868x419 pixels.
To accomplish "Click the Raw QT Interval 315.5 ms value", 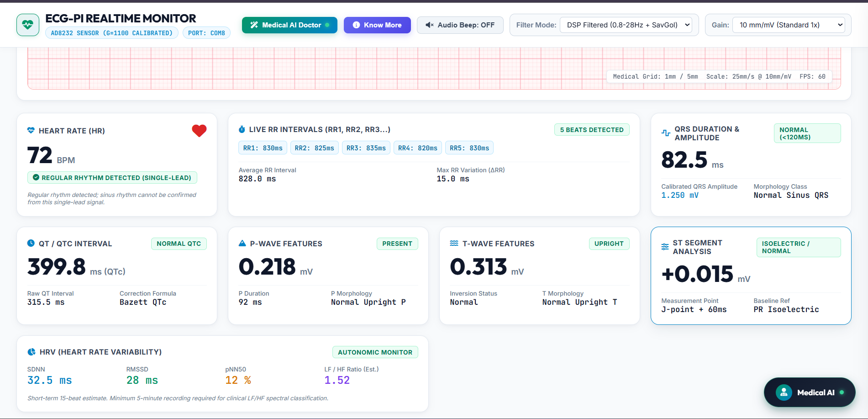I will point(46,302).
